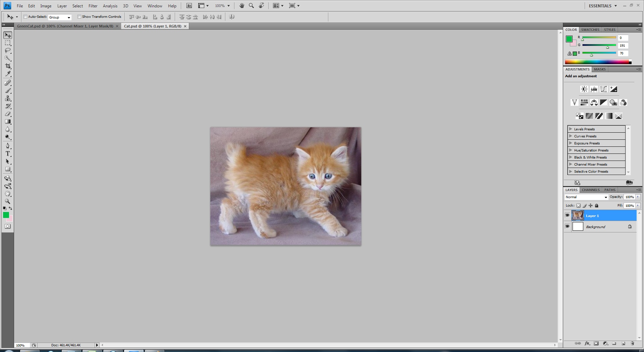Select the Move tool in toolbox
The height and width of the screenshot is (352, 644).
(x=8, y=35)
